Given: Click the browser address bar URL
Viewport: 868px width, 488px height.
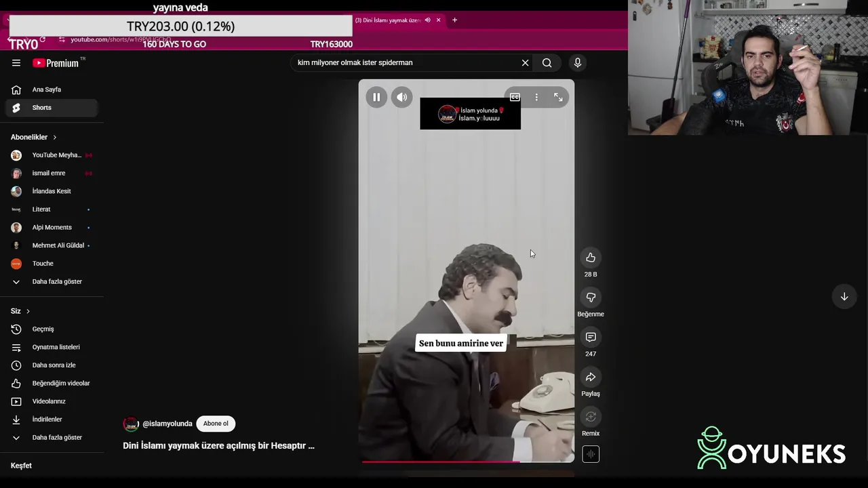Looking at the screenshot, I should (x=121, y=39).
